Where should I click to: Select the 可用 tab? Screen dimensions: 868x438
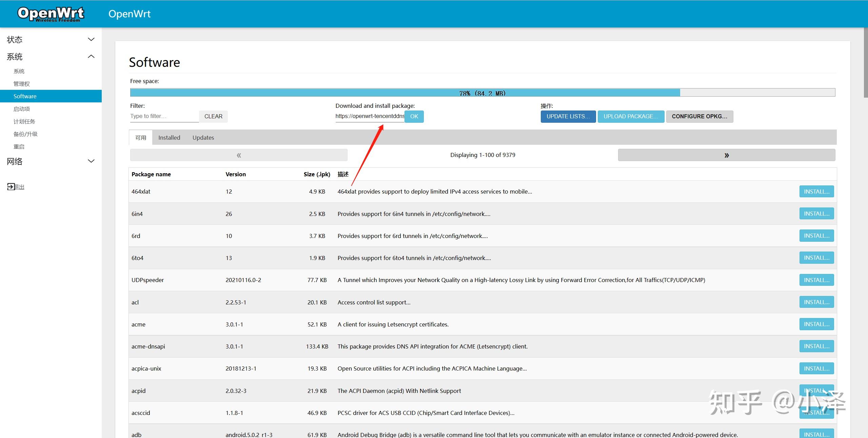(x=141, y=138)
